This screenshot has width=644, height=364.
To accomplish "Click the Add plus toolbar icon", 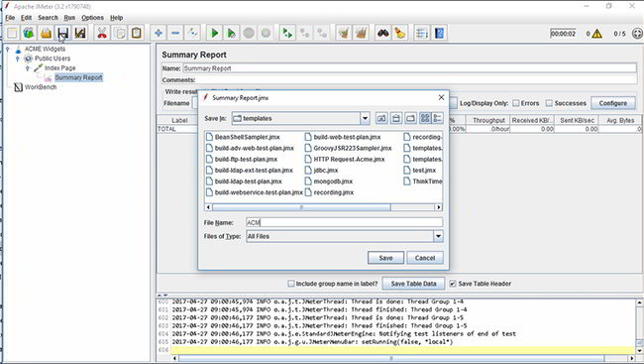I will [x=159, y=33].
